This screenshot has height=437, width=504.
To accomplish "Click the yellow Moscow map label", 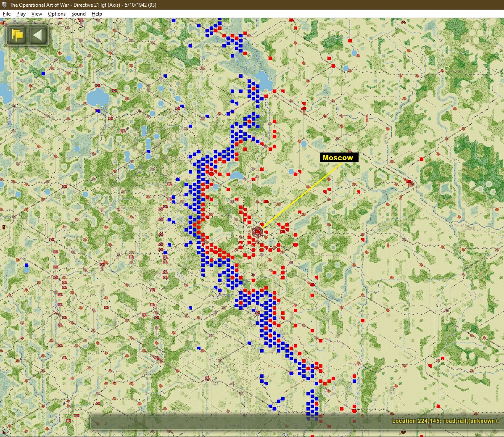I will pyautogui.click(x=339, y=158).
